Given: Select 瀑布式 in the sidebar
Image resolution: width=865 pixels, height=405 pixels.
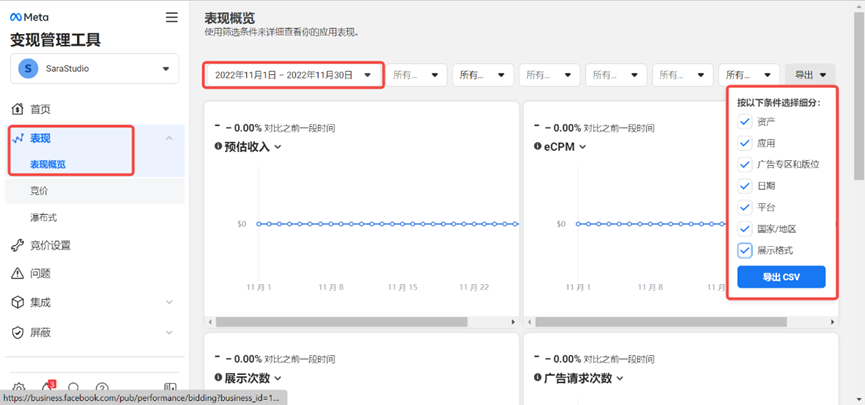Looking at the screenshot, I should (43, 217).
